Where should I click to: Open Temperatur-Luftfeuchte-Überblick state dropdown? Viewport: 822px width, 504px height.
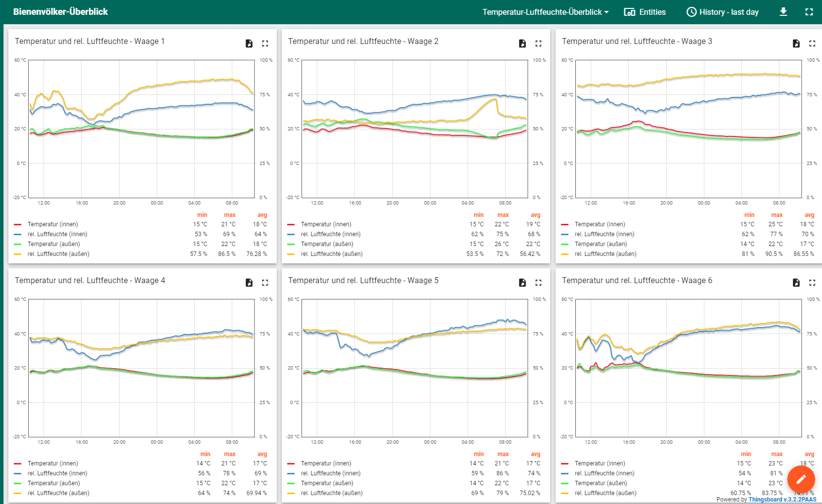pyautogui.click(x=545, y=12)
